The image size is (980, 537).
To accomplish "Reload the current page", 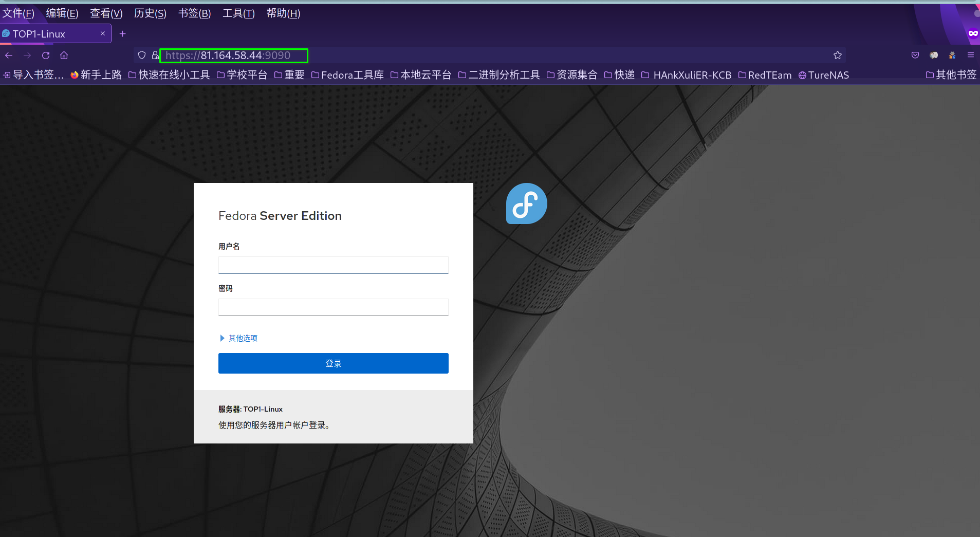I will point(46,55).
